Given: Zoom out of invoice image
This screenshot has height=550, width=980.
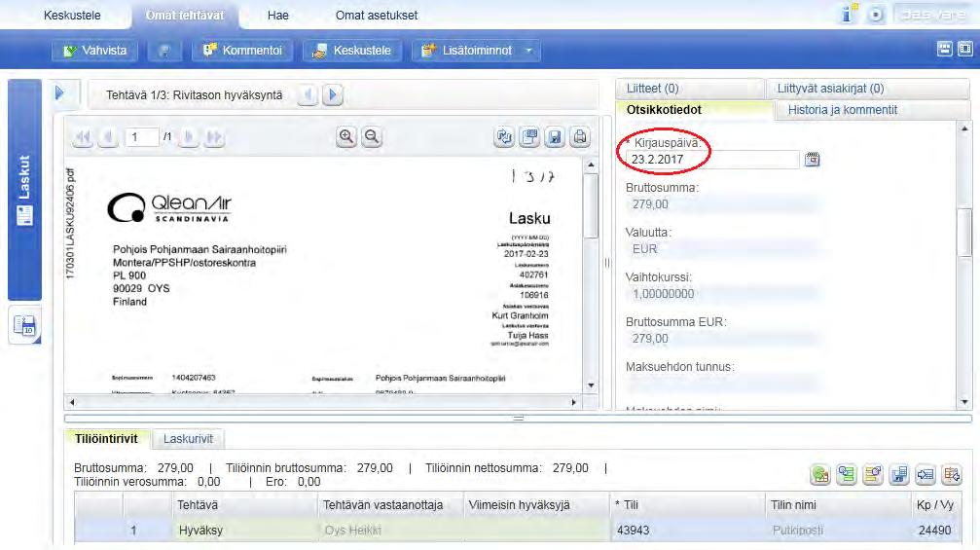Looking at the screenshot, I should (x=372, y=137).
